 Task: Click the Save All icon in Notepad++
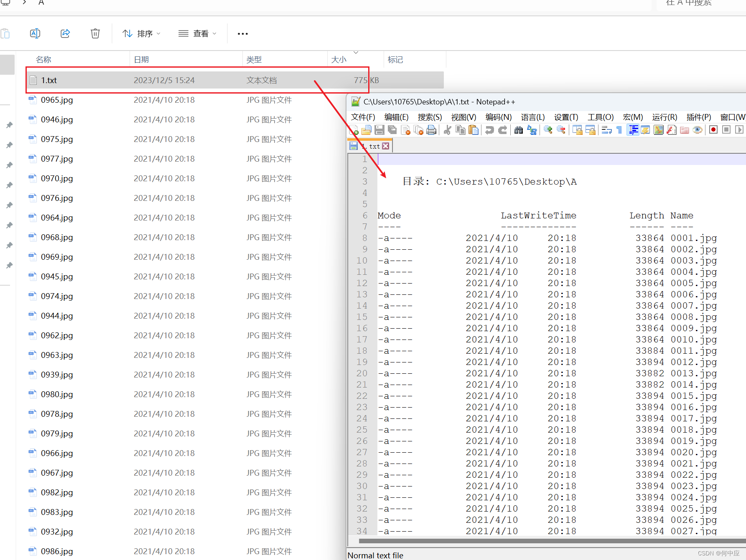click(x=392, y=130)
